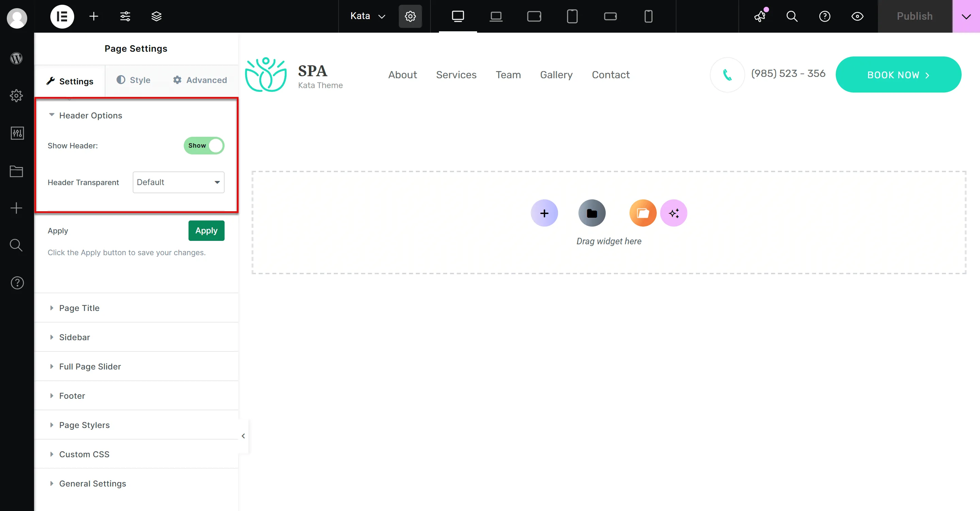Click the Contact menu item
Viewport: 980px width, 511px height.
(x=610, y=75)
